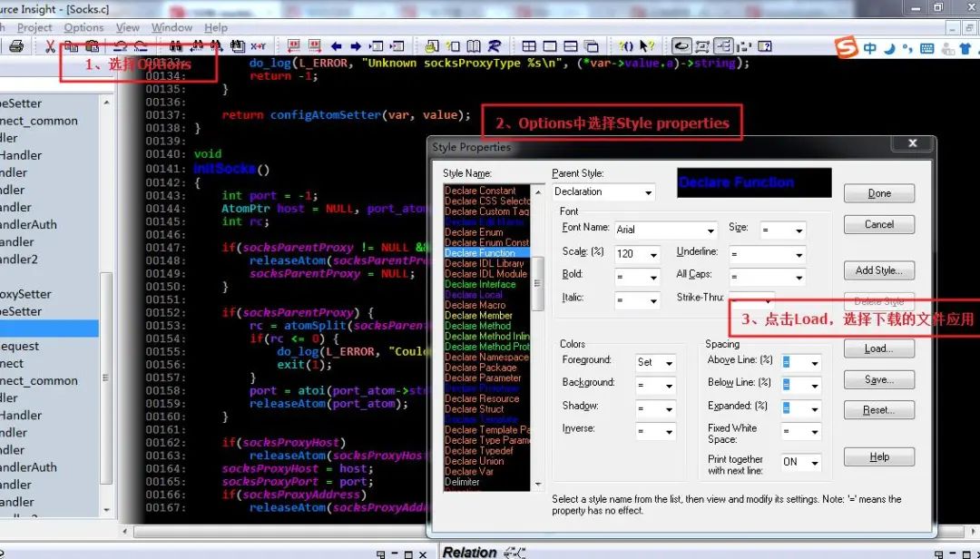This screenshot has height=559, width=980.
Task: Open the Bold setting dropdown
Action: (652, 278)
